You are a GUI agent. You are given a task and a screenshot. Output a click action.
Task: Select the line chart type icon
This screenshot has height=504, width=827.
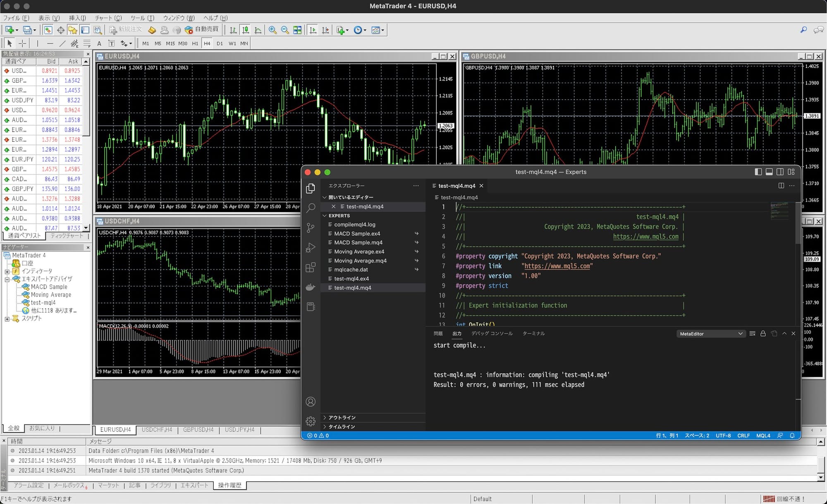pos(258,30)
